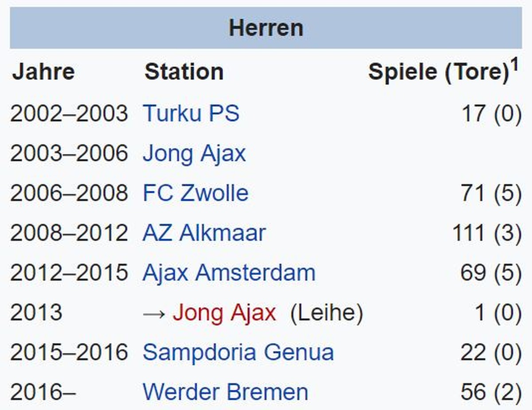Select the Jahre column heading
The height and width of the screenshot is (410, 532).
[43, 72]
